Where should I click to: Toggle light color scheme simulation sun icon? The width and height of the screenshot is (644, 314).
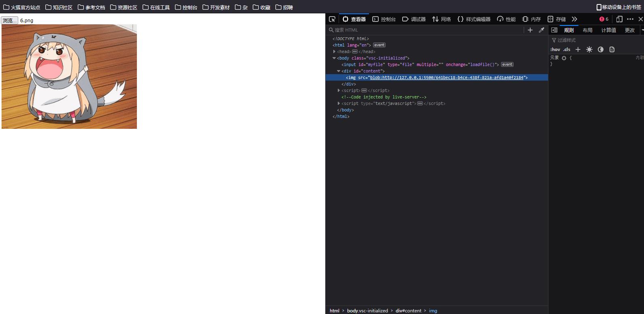coord(589,49)
